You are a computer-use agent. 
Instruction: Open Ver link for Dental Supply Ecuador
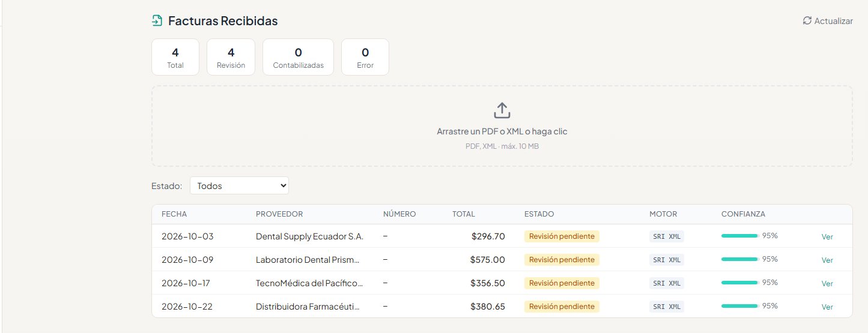coord(827,236)
